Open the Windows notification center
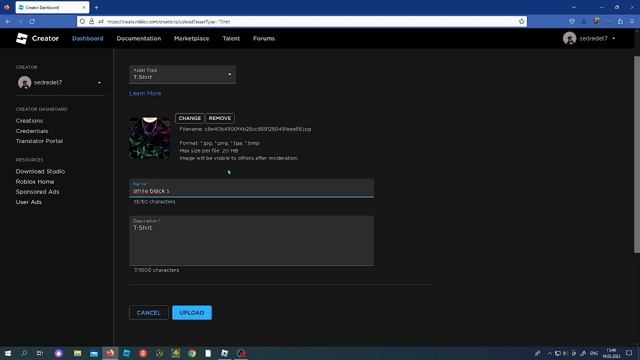Screen dimensions: 640x360 pos(629,353)
